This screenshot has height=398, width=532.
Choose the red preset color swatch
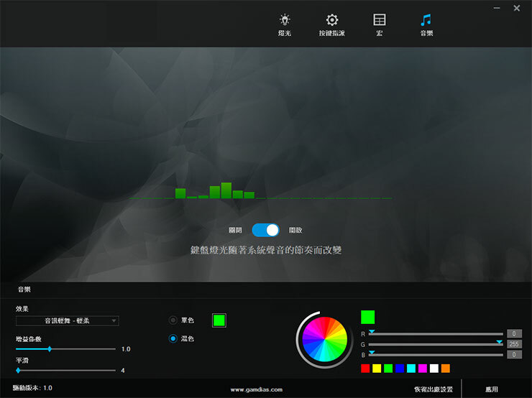click(x=365, y=368)
